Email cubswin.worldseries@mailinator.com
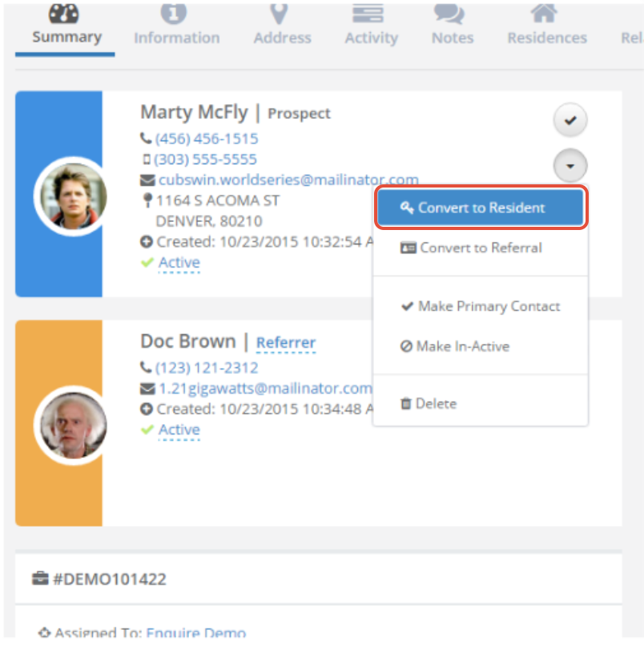The height and width of the screenshot is (650, 644). (288, 180)
